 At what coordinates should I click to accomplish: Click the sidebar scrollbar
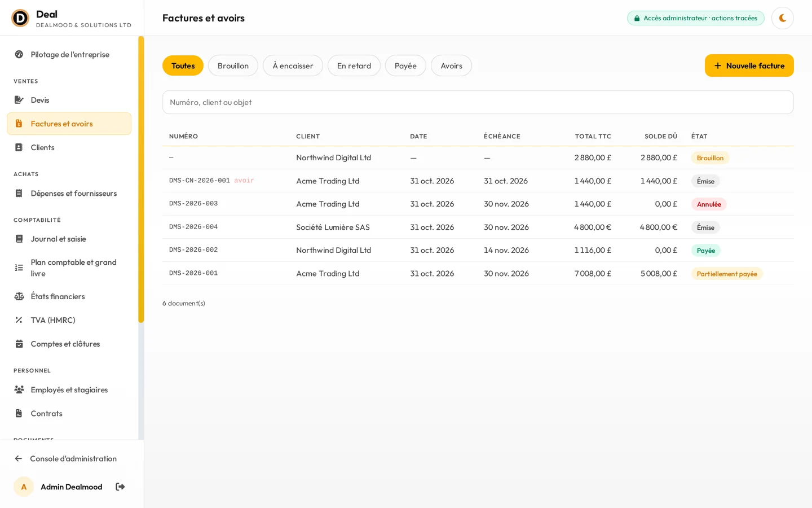(141, 179)
